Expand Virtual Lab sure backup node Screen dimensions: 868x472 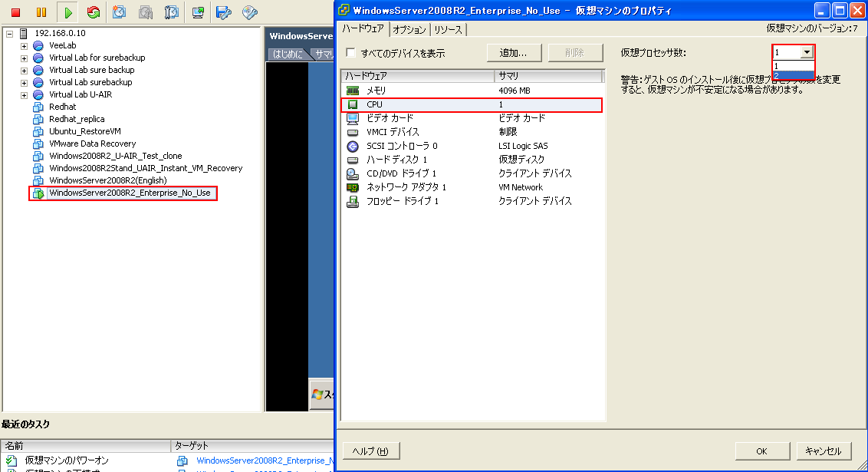click(x=24, y=71)
